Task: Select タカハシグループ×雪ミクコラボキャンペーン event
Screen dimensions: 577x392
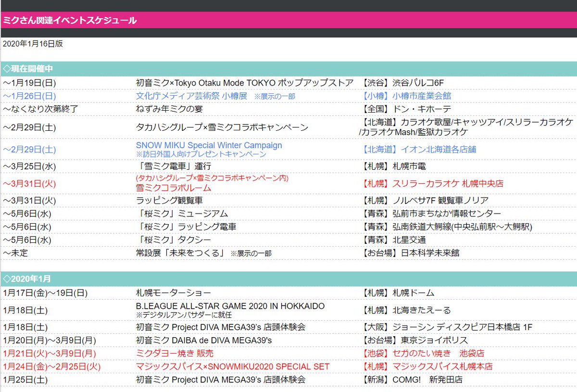Action: tap(222, 127)
